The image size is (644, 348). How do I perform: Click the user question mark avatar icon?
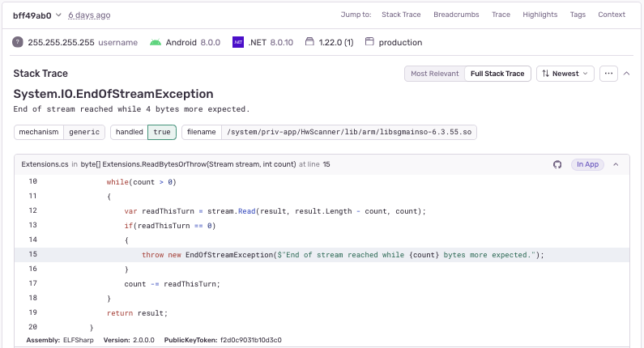pyautogui.click(x=18, y=42)
